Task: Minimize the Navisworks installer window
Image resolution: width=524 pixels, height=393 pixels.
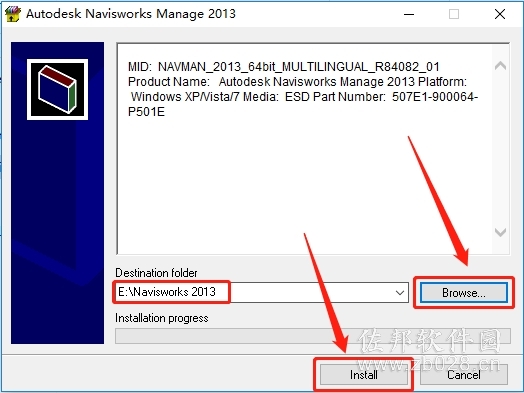Action: click(409, 14)
